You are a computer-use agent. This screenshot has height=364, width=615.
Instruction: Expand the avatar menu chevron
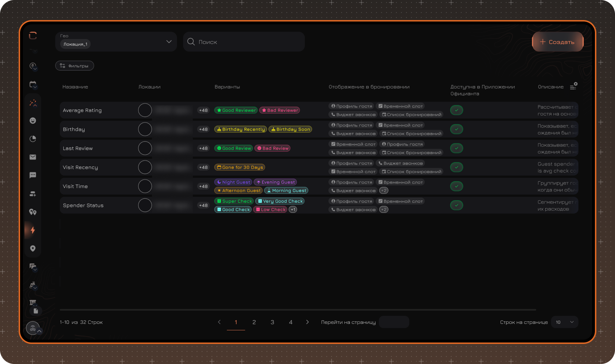39,331
